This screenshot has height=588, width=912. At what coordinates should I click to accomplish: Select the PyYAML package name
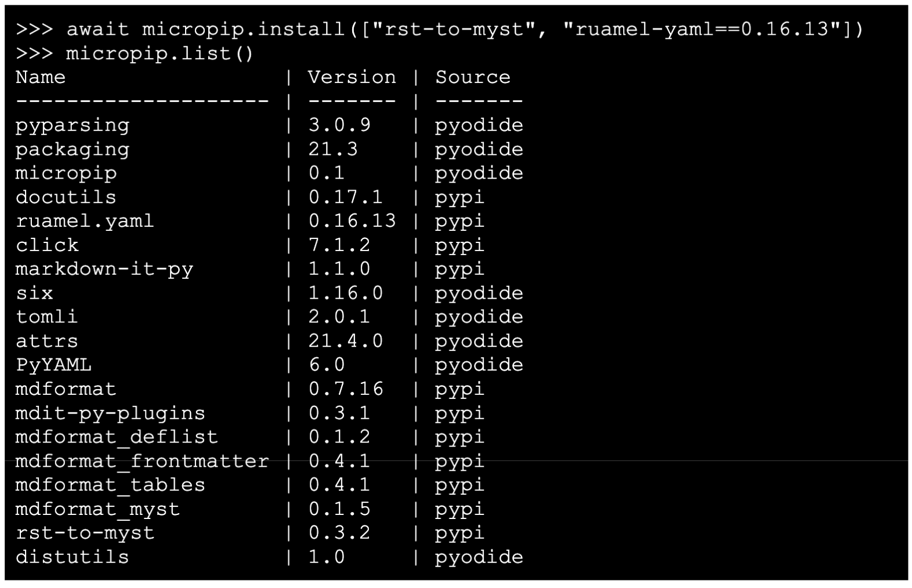[x=53, y=365]
